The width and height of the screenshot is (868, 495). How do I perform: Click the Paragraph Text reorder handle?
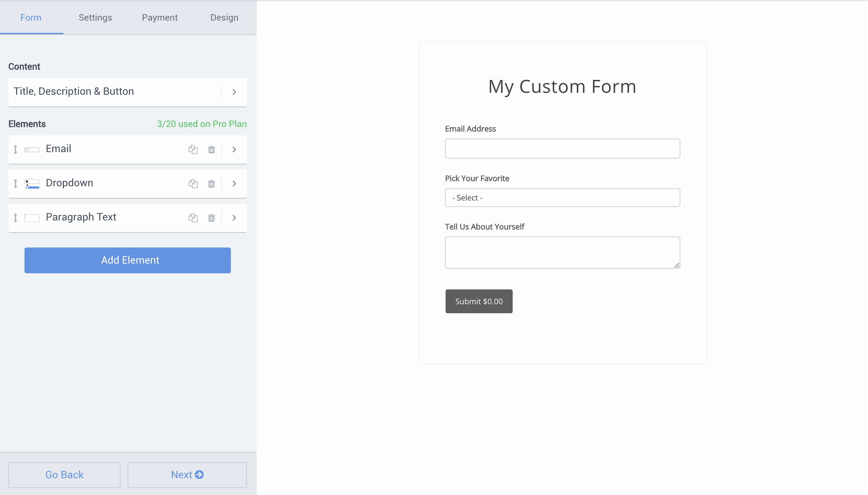coord(15,218)
